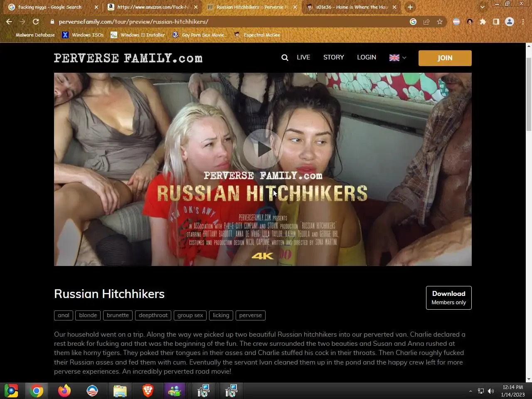Toggle the browser side panel icon
Screen dimensions: 532x399
coord(496,22)
